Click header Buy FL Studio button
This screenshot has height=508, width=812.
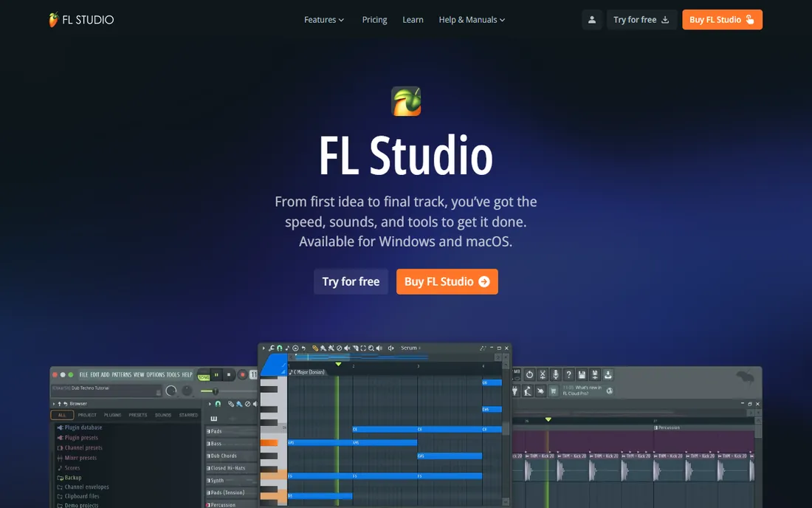pos(722,20)
